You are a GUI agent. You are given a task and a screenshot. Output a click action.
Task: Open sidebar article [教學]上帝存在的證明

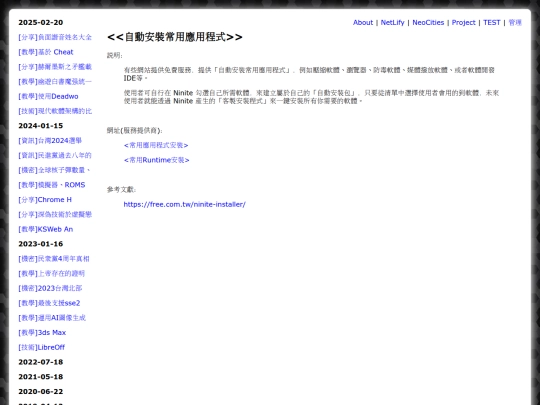[x=52, y=273]
